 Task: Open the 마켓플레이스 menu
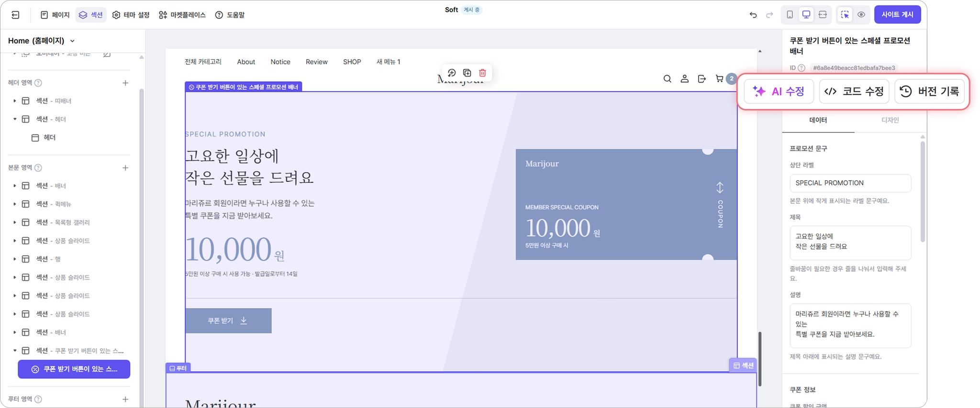pos(182,15)
